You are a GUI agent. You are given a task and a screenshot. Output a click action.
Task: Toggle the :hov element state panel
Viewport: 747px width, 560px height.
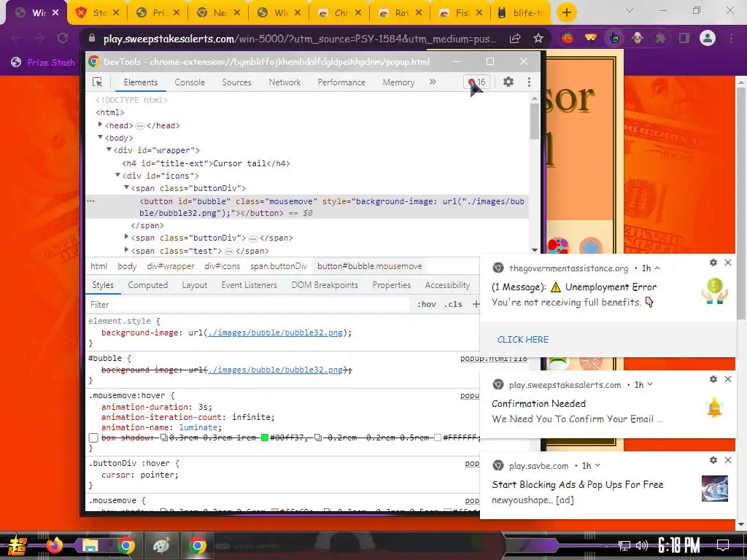coord(426,304)
